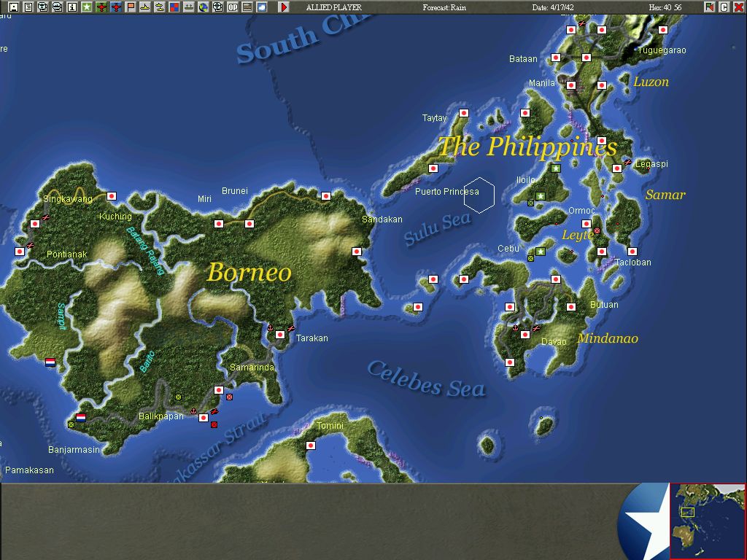Viewport: 747px width, 560px height.
Task: Click the single yellow ship icon
Action: pyautogui.click(x=145, y=7)
